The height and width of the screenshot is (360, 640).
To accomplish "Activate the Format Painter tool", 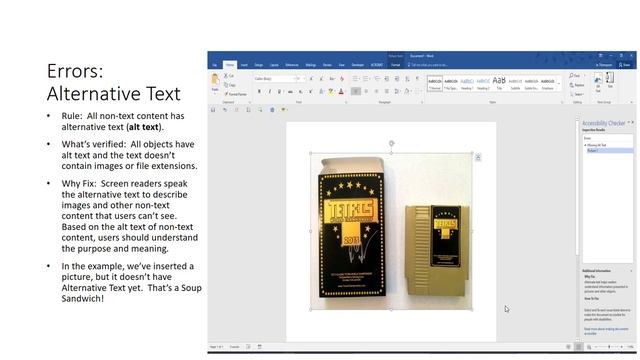I will 236,94.
